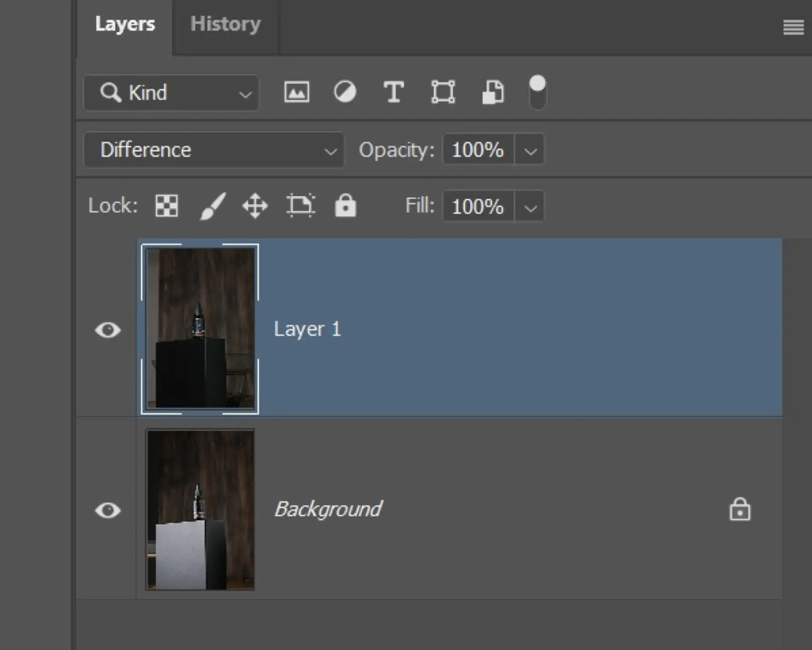Expand the Fill slider arrow
Viewport: 812px width, 650px height.
pyautogui.click(x=530, y=207)
